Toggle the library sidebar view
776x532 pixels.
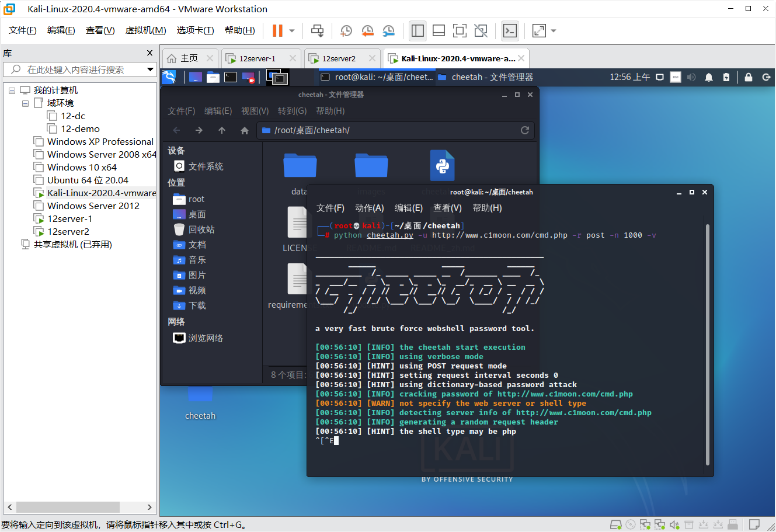click(x=417, y=30)
